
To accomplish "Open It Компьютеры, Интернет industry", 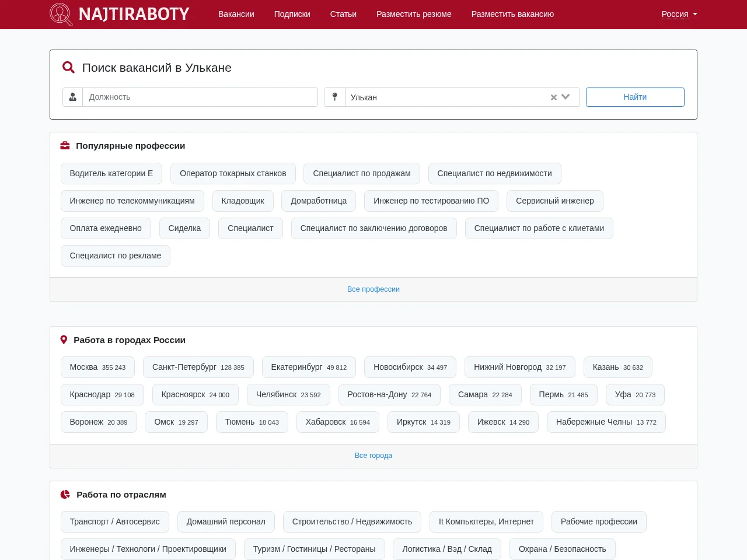I will [x=486, y=521].
